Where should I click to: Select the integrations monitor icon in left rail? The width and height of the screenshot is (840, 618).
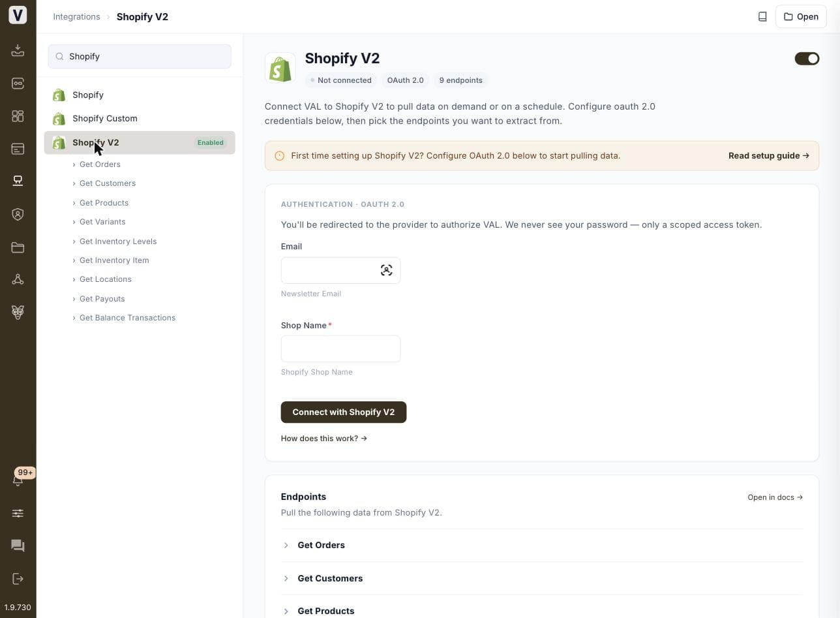click(18, 181)
